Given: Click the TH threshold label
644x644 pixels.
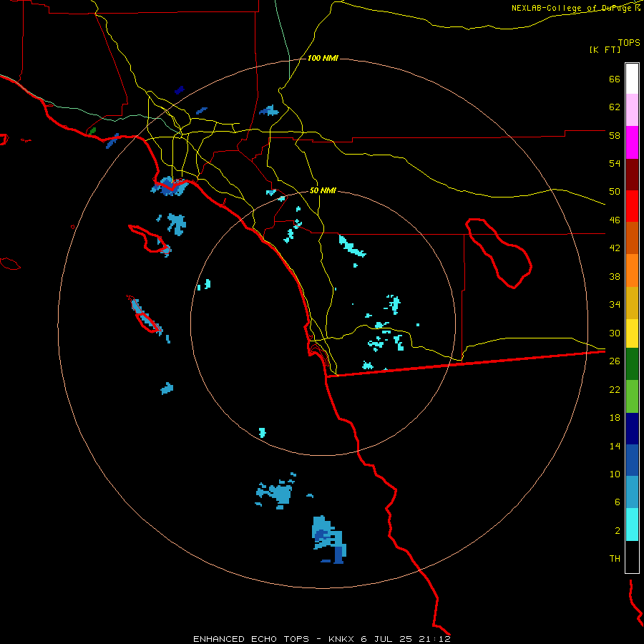Looking at the screenshot, I should tap(615, 559).
